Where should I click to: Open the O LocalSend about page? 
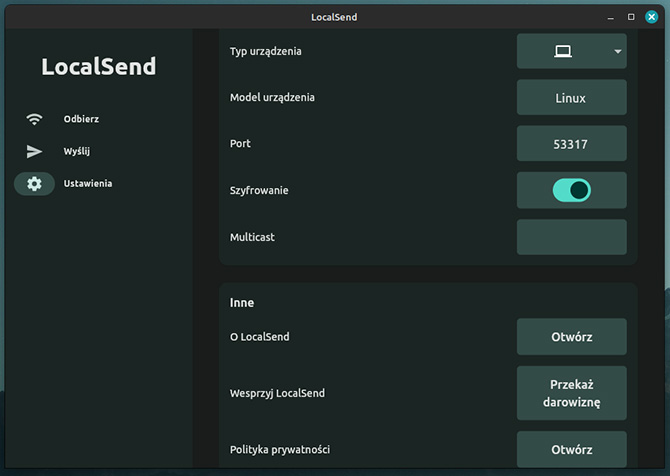572,337
